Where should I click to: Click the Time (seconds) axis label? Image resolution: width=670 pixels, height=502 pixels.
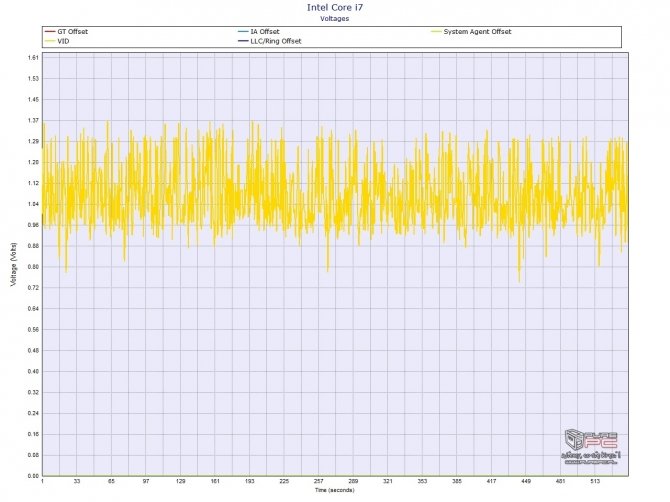(335, 490)
